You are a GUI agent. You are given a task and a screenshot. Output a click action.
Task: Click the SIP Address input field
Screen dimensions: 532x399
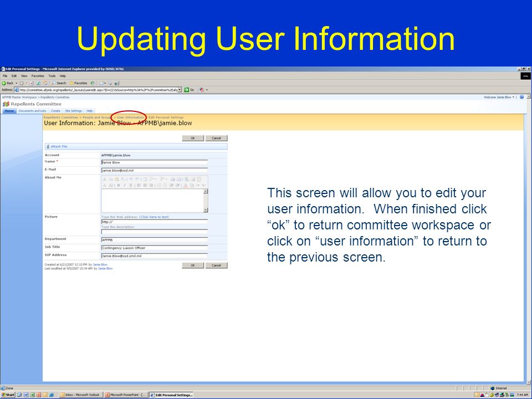155,256
